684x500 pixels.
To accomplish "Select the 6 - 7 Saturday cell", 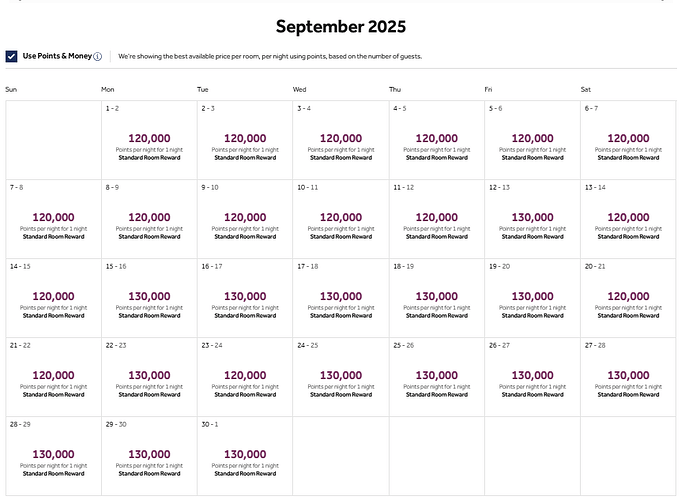I will point(628,140).
